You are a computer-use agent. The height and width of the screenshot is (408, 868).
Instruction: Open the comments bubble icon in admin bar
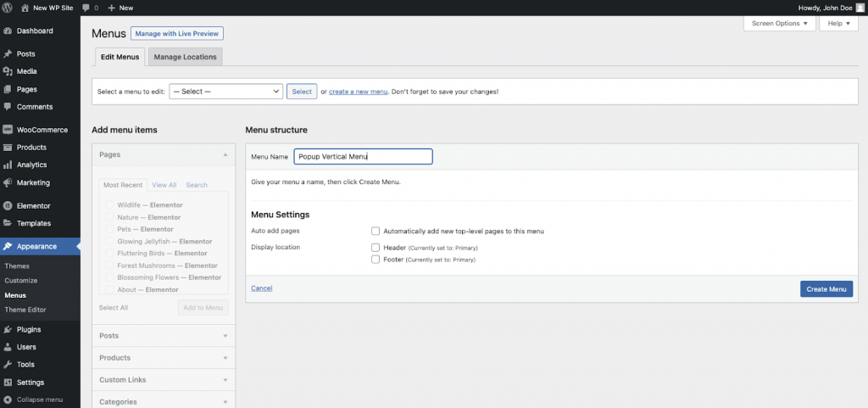[x=86, y=8]
